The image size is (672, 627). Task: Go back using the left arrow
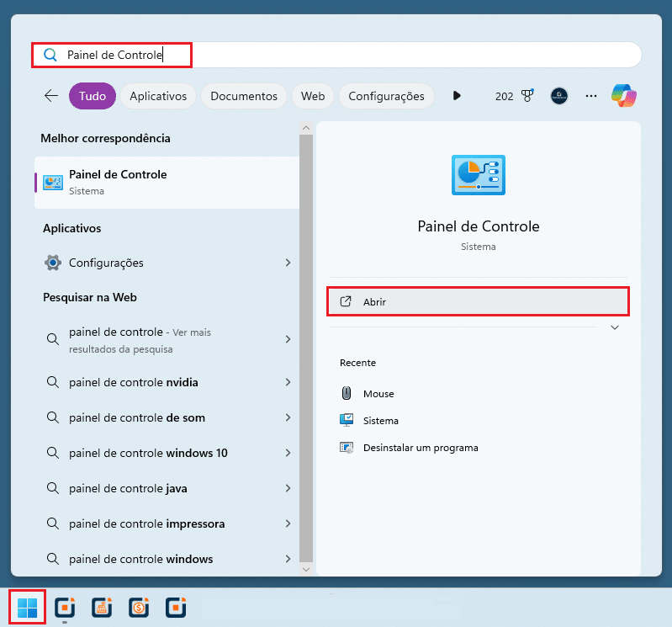[x=51, y=96]
